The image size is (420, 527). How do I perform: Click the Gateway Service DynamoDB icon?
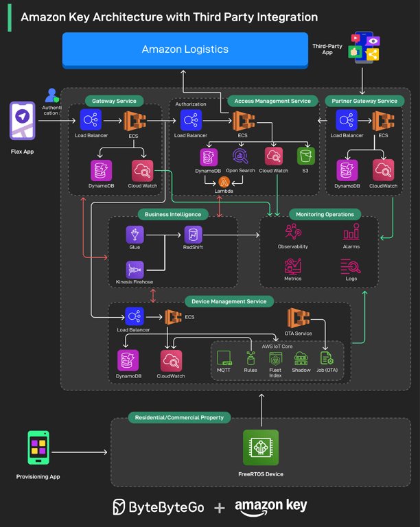click(101, 170)
